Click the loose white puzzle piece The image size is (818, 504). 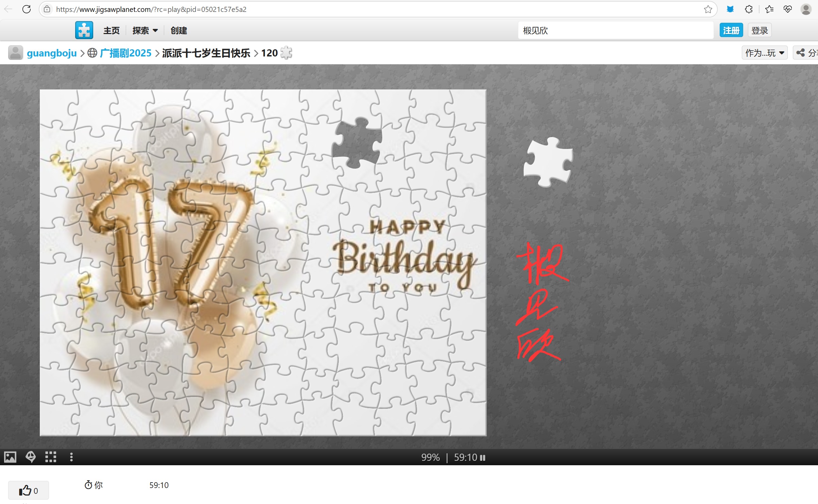point(548,162)
